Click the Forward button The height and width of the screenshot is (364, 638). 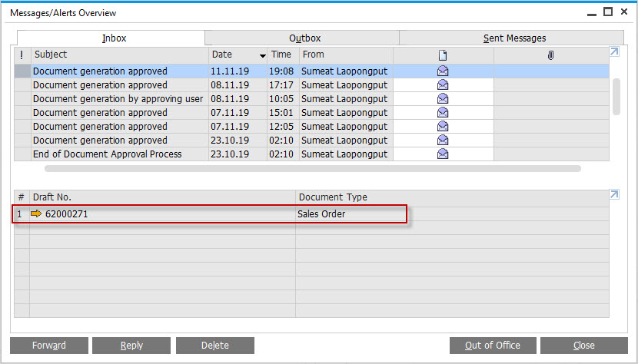pos(49,346)
